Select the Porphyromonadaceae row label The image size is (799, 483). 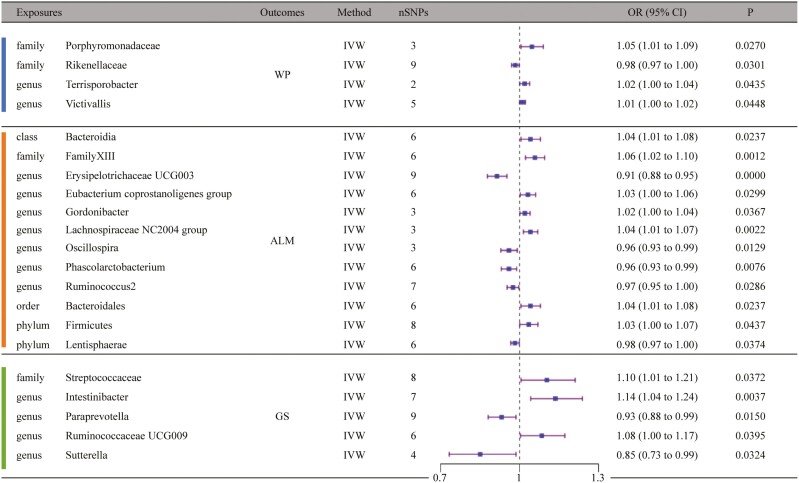113,46
